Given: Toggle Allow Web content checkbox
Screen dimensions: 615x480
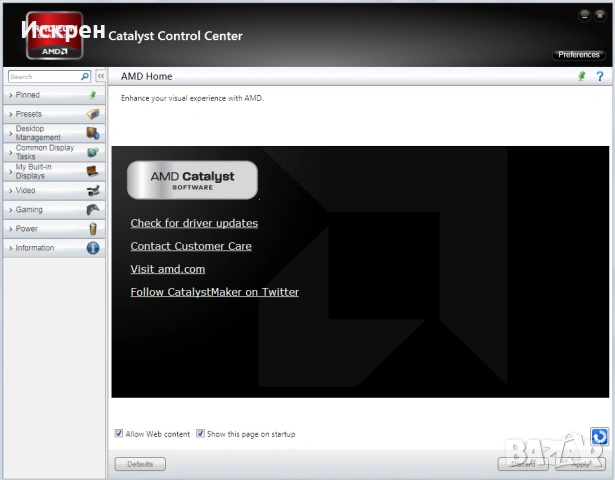Looking at the screenshot, I should [118, 433].
